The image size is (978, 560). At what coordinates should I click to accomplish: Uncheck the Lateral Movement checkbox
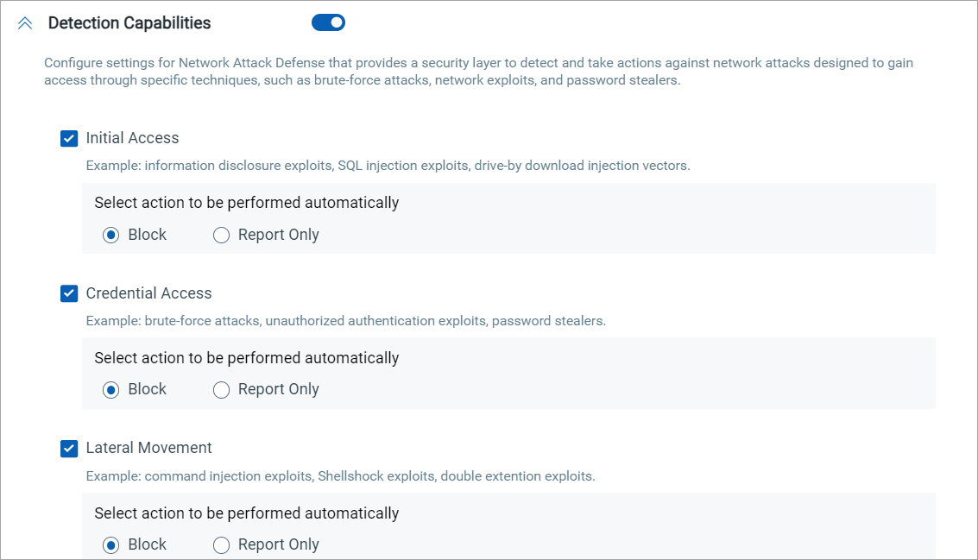(69, 449)
